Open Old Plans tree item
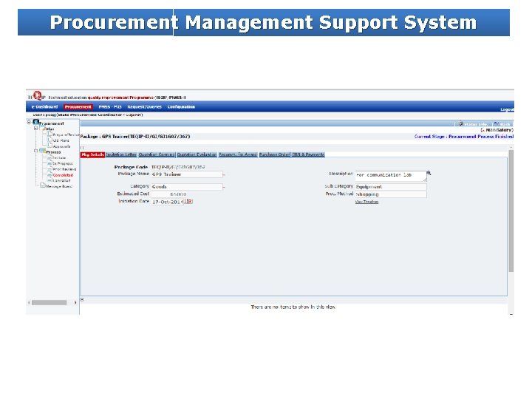This screenshot has width=532, height=399. coord(61,140)
